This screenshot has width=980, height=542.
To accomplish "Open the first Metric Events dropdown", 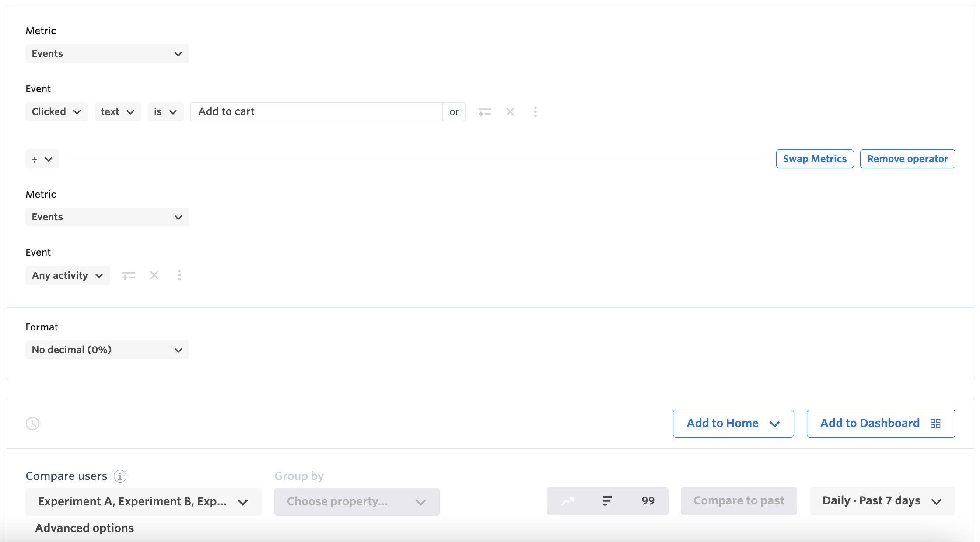I will coord(107,53).
